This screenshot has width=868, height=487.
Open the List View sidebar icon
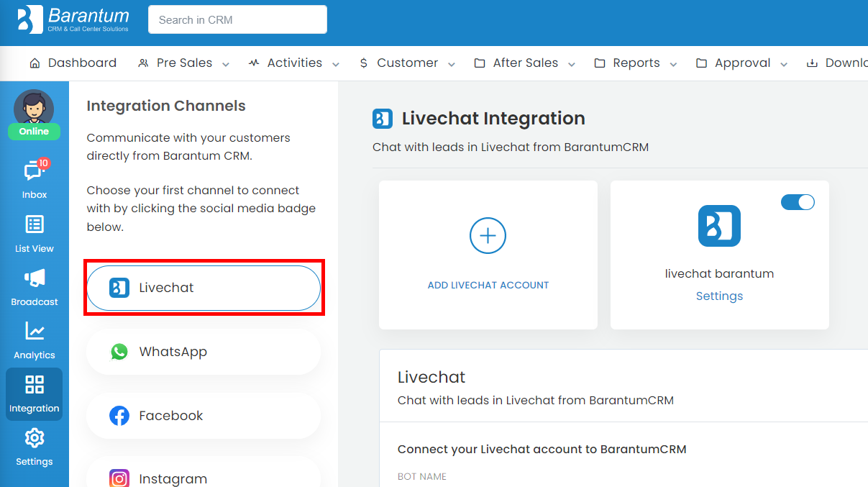[x=34, y=224]
